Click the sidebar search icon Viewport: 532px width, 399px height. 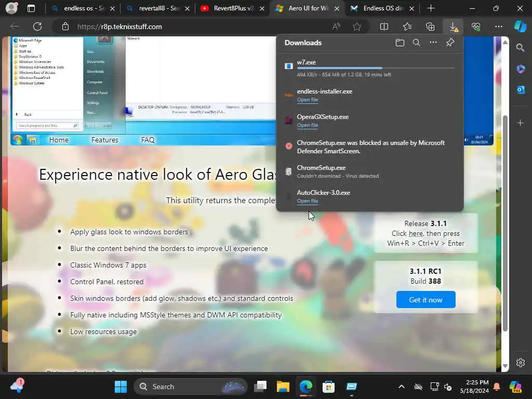point(520,47)
